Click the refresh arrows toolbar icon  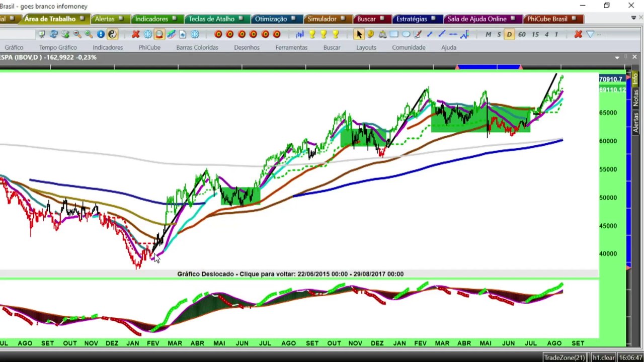tap(53, 34)
